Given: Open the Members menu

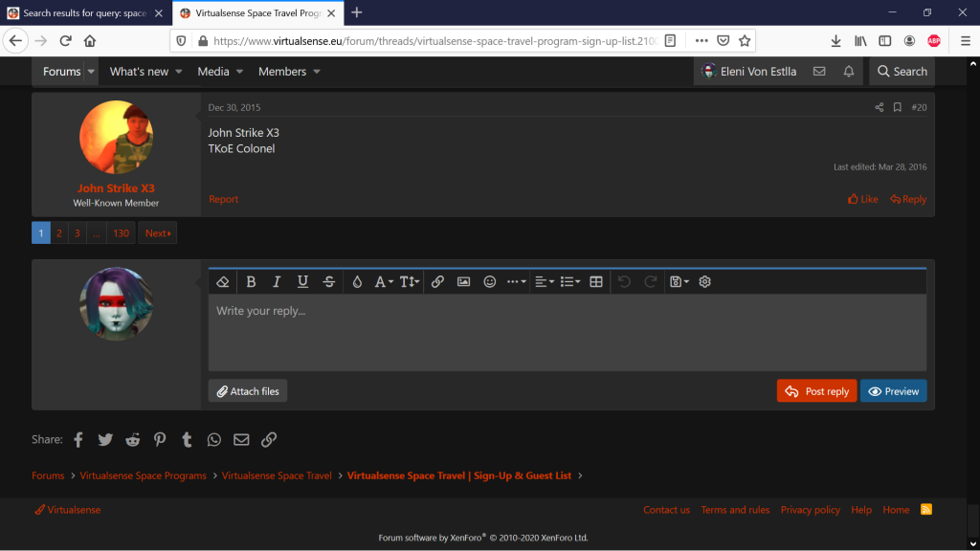Looking at the screenshot, I should [x=289, y=71].
